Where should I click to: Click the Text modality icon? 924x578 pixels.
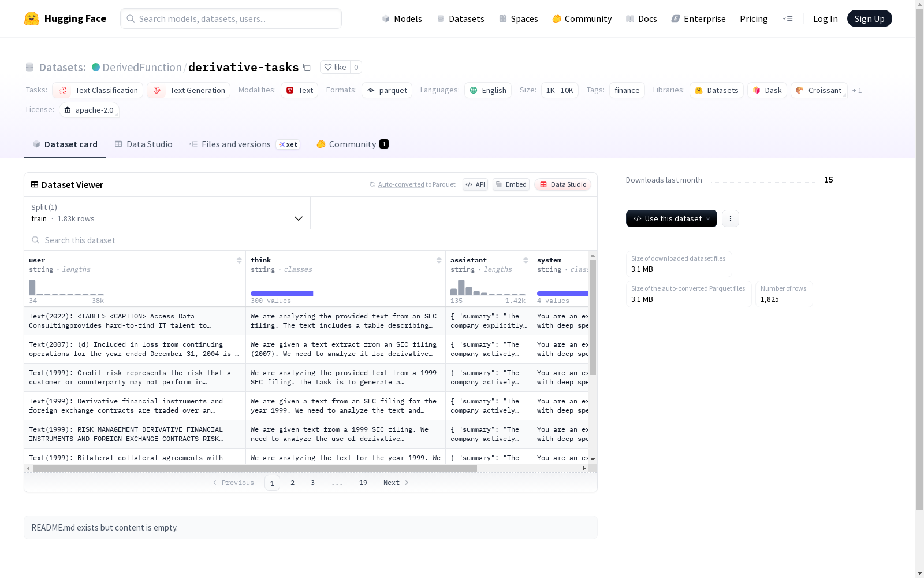(290, 90)
